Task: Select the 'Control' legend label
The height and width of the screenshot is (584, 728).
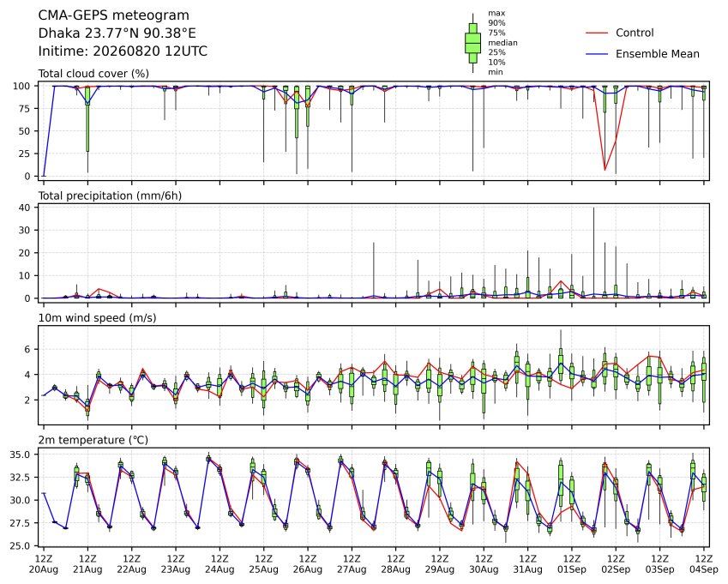Action: point(635,33)
